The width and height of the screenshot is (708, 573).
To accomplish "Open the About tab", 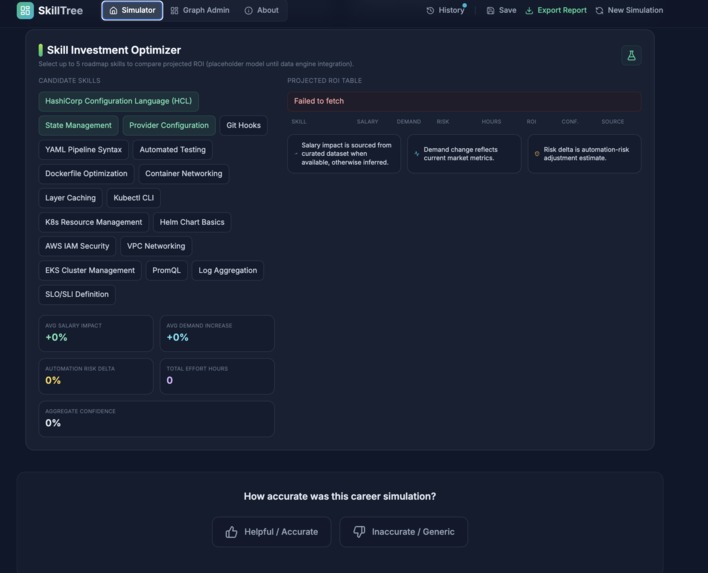I will [x=261, y=10].
